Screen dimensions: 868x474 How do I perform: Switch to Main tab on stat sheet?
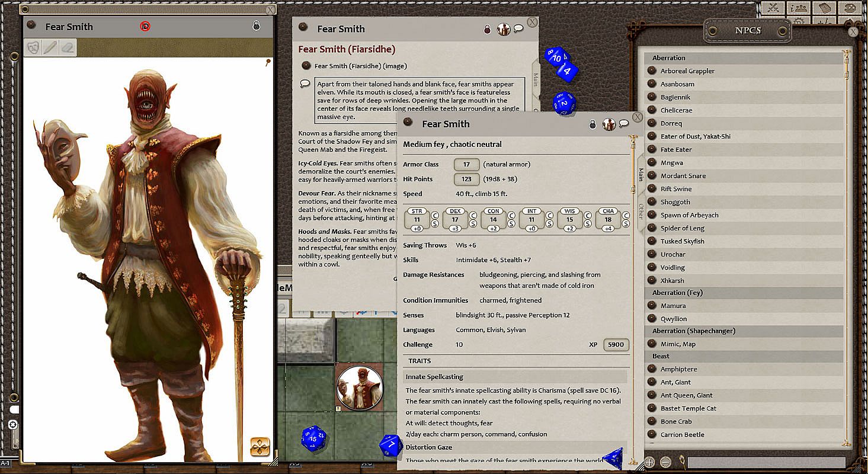coord(640,174)
